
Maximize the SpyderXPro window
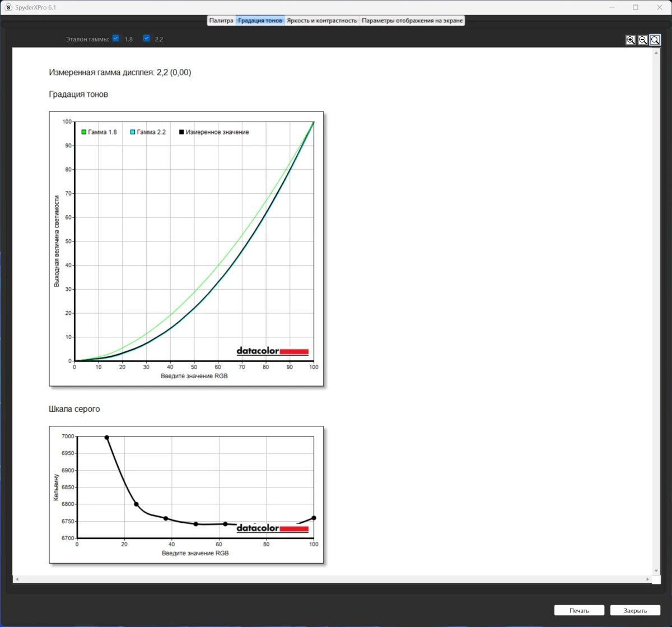[x=636, y=7]
